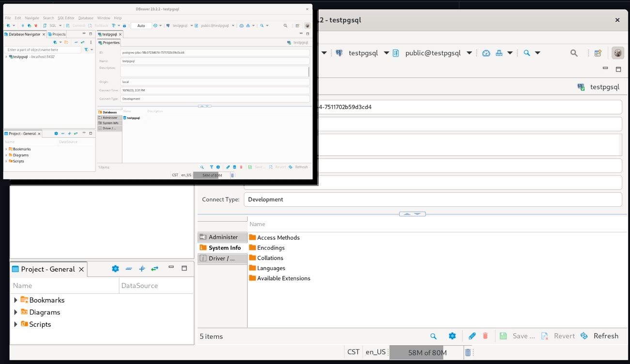Open dashboard gauge icon in back window toolbar
Screen dimensions: 630x364
coord(486,53)
